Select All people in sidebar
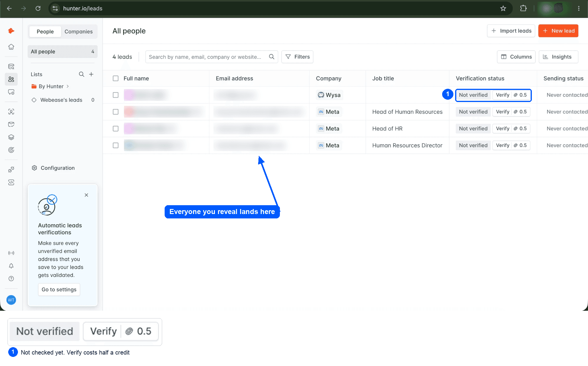588x366 pixels. [x=62, y=52]
